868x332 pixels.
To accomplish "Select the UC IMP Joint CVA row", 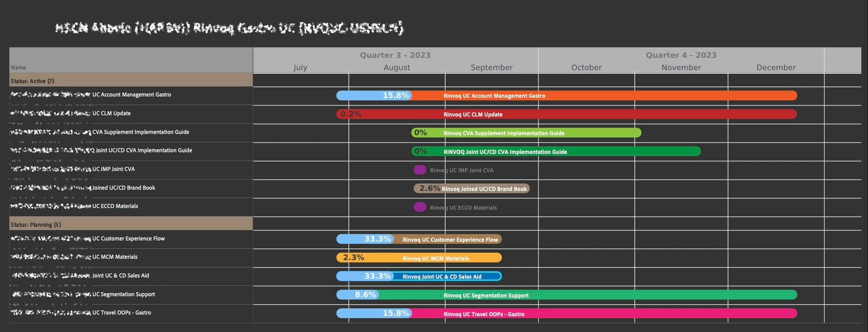I will point(131,170).
